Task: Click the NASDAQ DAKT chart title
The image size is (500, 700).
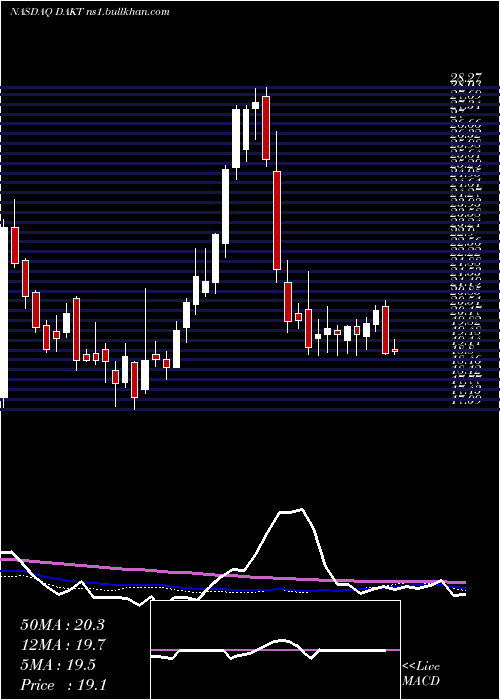Action: click(x=90, y=12)
